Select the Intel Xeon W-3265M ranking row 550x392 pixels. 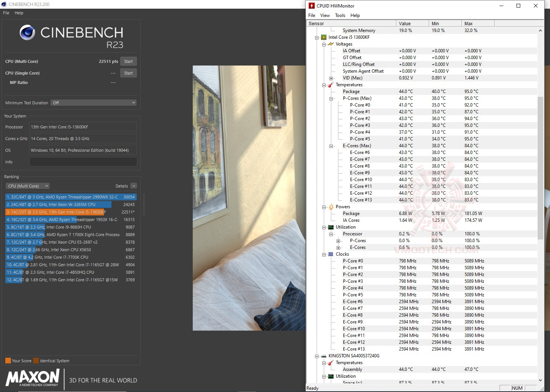(71, 204)
